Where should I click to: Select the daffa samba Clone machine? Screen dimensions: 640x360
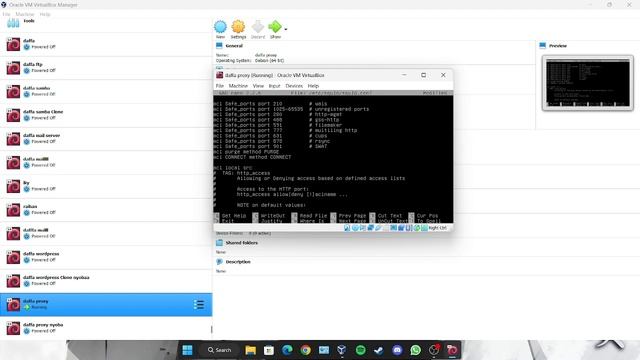tap(106, 115)
